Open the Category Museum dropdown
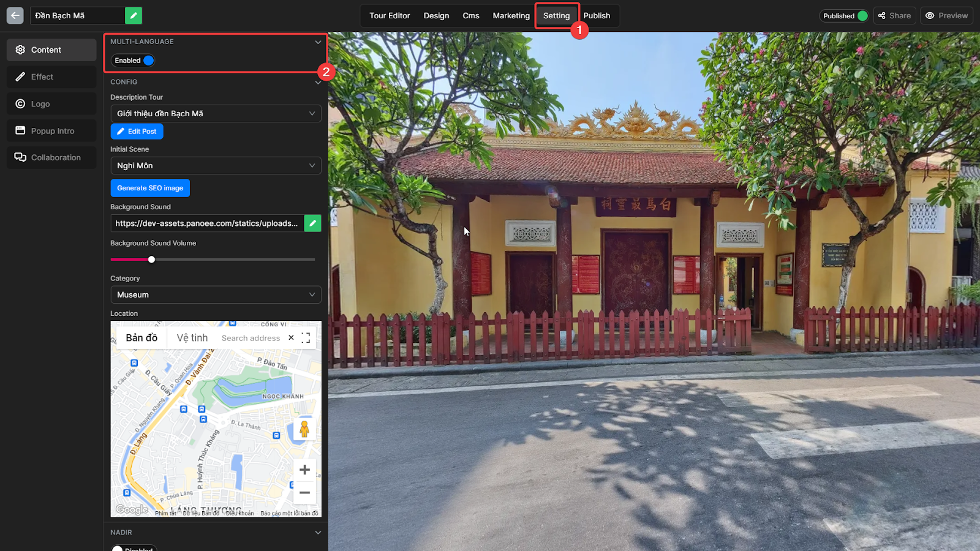Image resolution: width=980 pixels, height=551 pixels. click(x=216, y=294)
